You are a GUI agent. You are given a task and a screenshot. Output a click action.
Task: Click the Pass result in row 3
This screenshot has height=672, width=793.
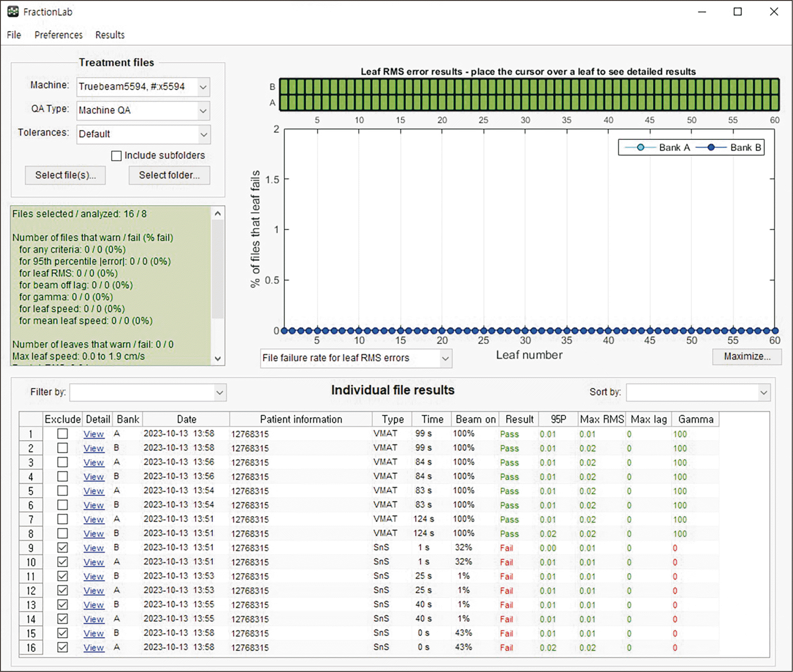[510, 462]
